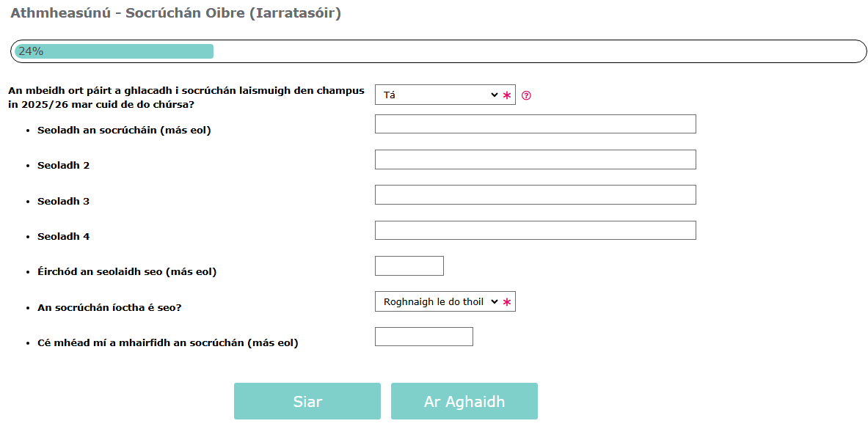Click required asterisk beside the Tá dropdown
Viewport: 868px width, 429px height.
(x=506, y=95)
